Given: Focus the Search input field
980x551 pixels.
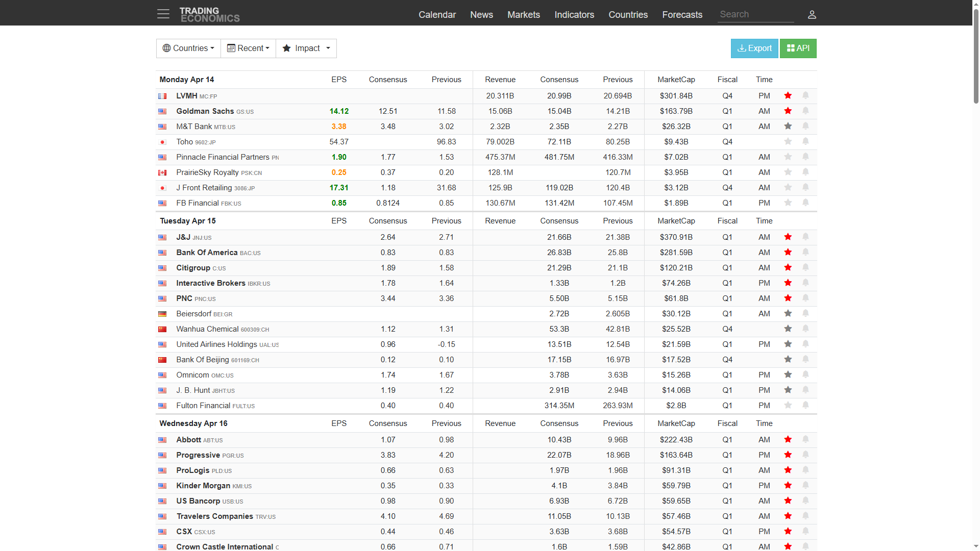Looking at the screenshot, I should 755,14.
